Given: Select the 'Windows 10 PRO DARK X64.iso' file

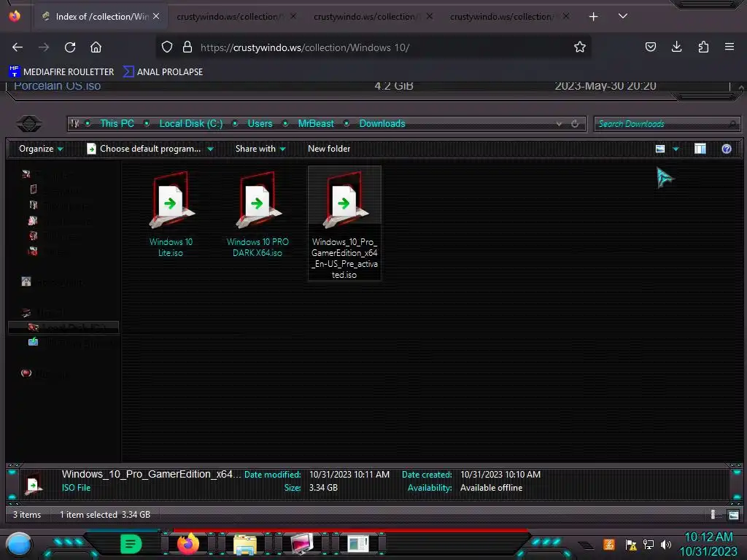Looking at the screenshot, I should coord(258,214).
